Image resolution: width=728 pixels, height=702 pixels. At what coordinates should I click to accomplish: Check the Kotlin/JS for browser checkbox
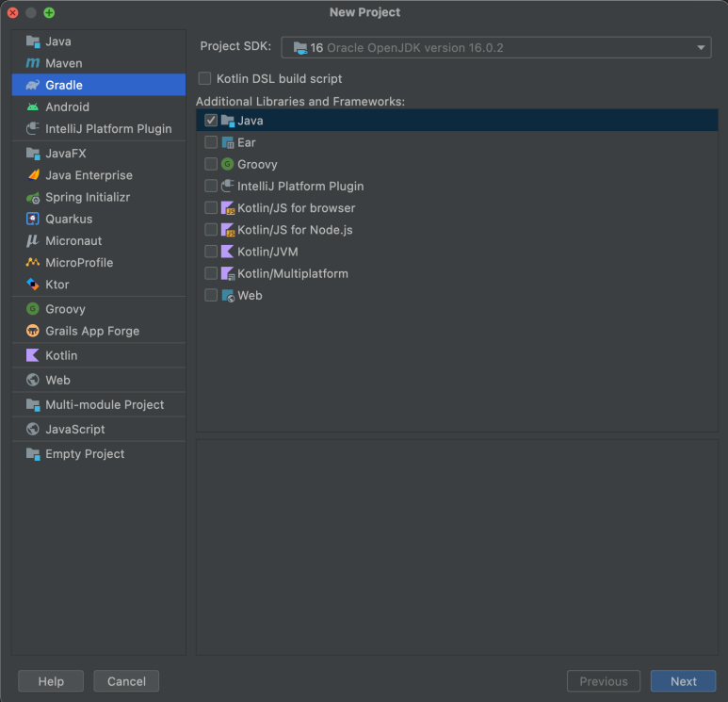211,207
